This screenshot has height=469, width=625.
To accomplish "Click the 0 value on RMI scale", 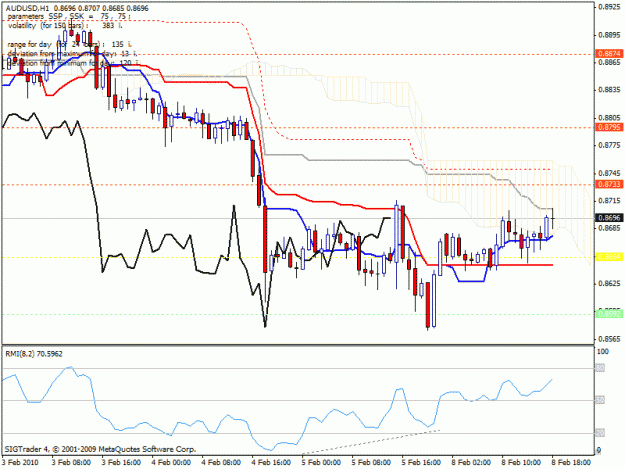I will pyautogui.click(x=599, y=451).
